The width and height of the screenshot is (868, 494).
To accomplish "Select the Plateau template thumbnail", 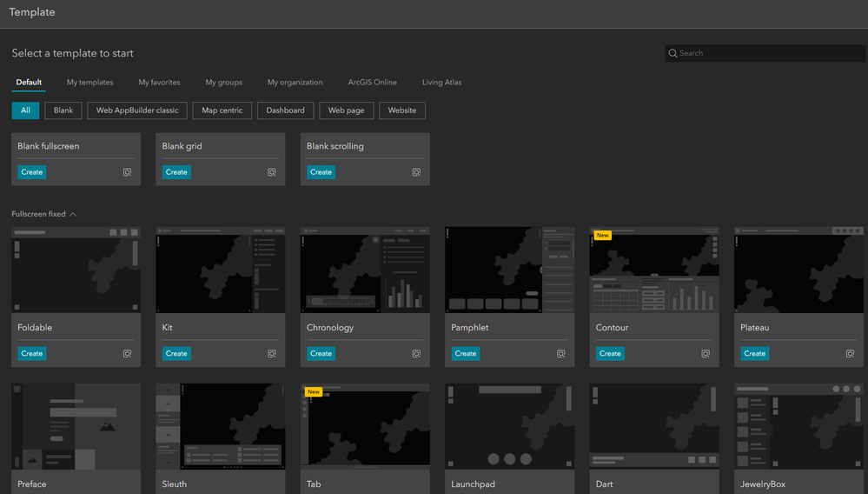I will [798, 270].
